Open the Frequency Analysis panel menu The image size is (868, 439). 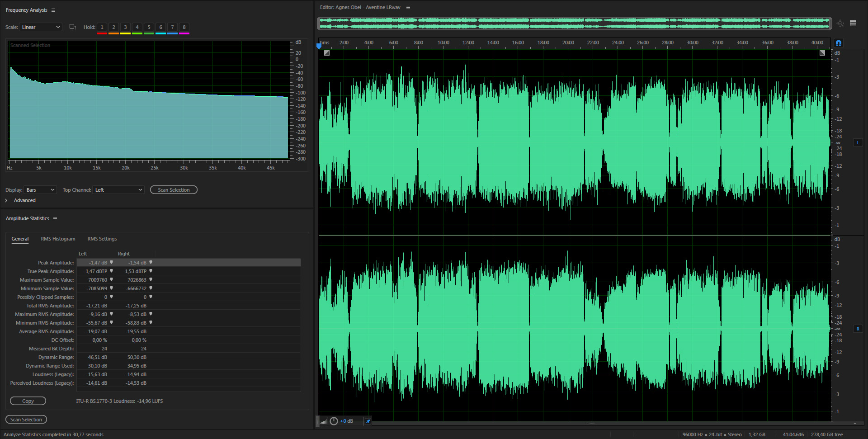pyautogui.click(x=53, y=10)
